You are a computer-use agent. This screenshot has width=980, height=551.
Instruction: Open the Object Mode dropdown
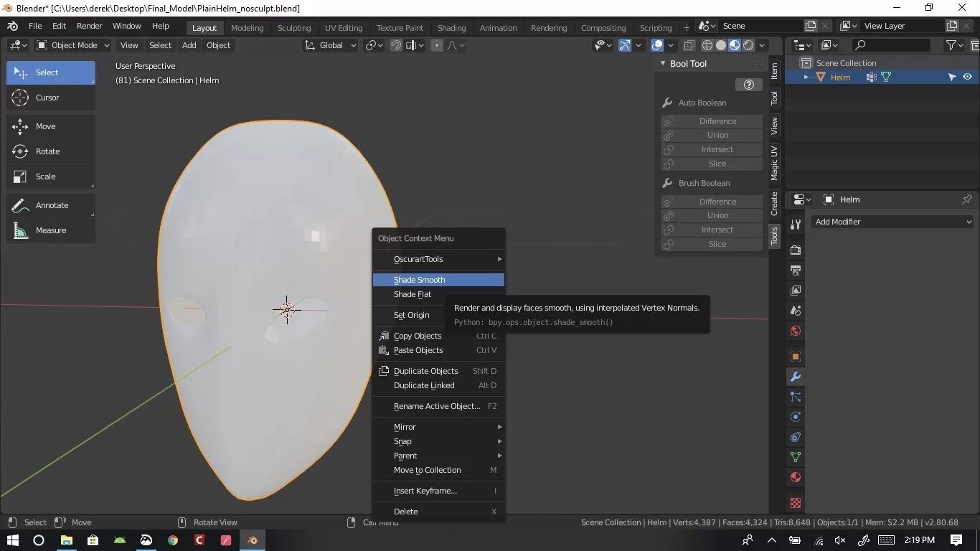click(72, 45)
